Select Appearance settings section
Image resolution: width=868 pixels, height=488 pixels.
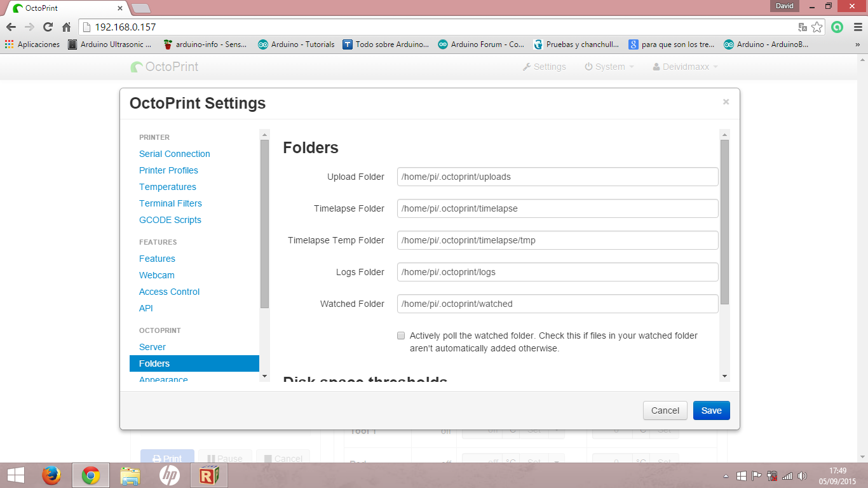coord(163,379)
